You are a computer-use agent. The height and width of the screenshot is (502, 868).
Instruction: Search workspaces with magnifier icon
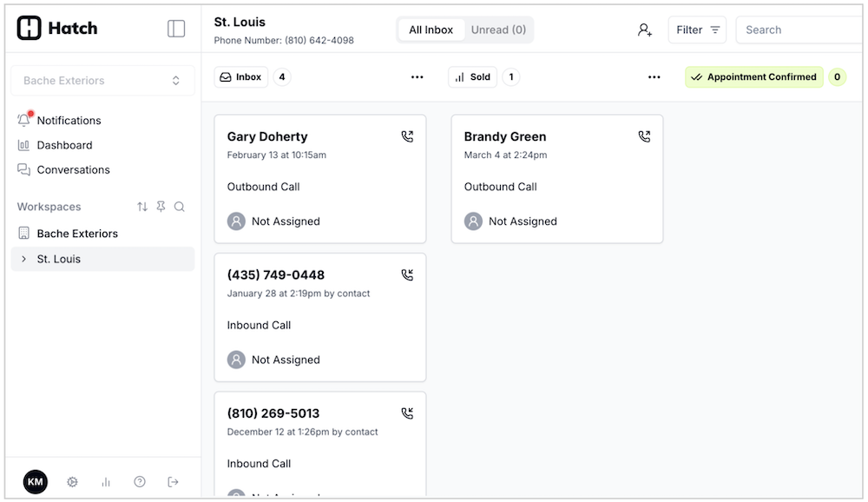pyautogui.click(x=180, y=207)
